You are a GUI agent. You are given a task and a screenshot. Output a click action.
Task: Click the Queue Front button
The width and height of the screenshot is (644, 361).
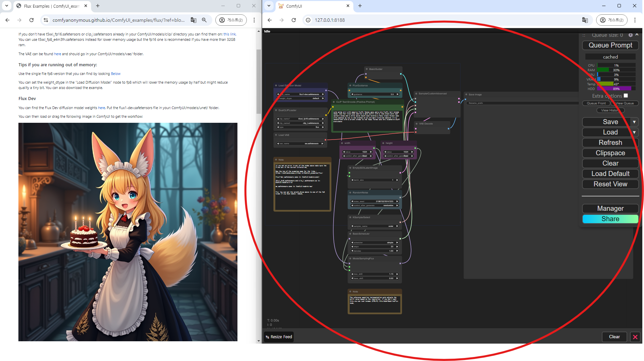[x=596, y=103]
